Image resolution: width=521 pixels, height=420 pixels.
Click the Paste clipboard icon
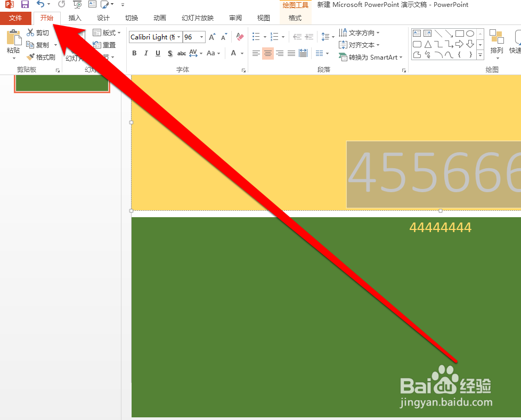point(14,37)
